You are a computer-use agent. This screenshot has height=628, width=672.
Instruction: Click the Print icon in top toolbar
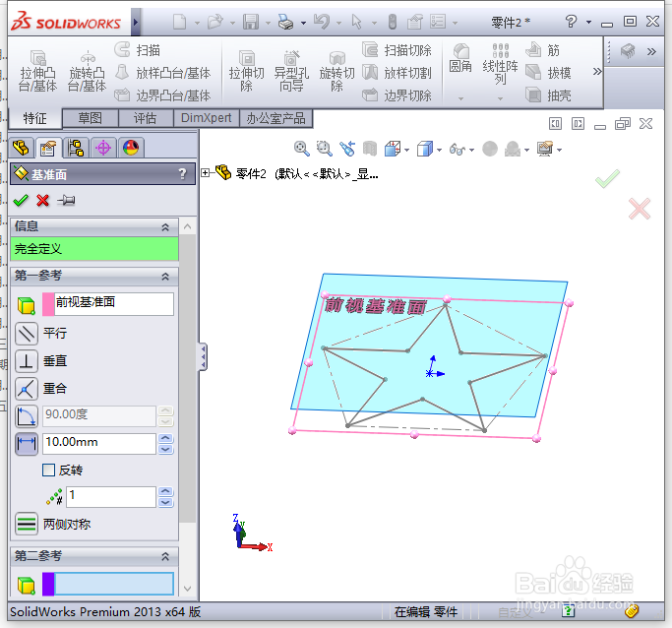pos(286,22)
